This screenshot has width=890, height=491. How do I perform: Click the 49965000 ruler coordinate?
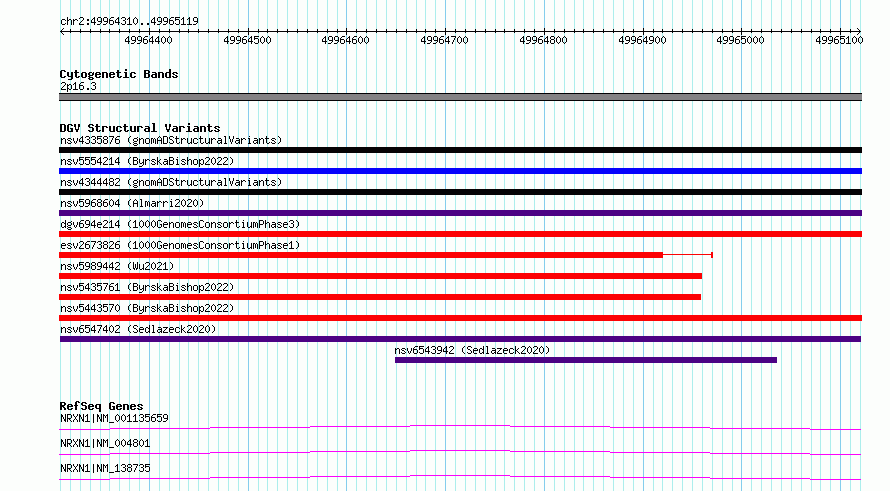[740, 40]
